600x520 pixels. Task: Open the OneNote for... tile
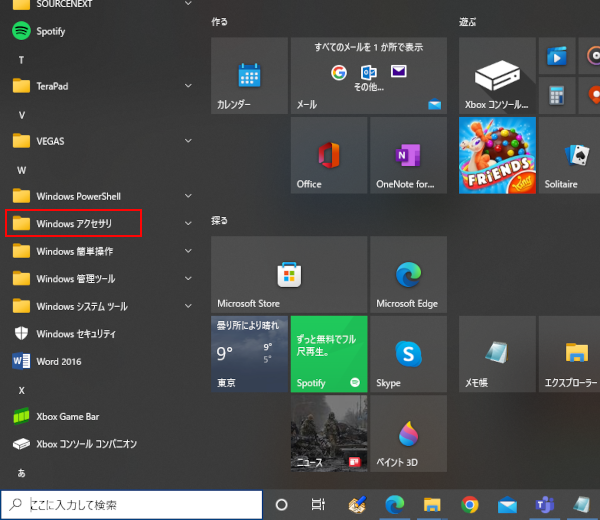click(x=409, y=155)
